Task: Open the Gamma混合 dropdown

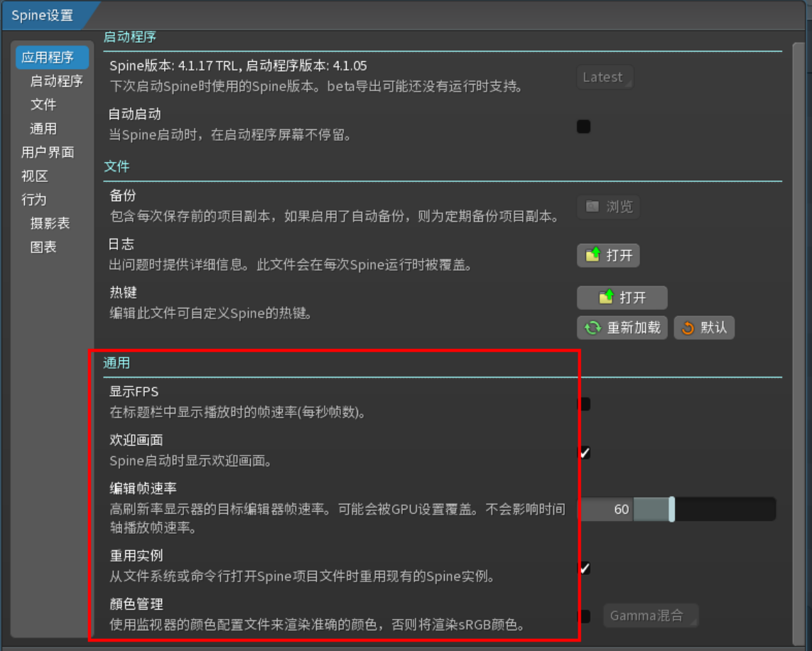Action: 651,615
